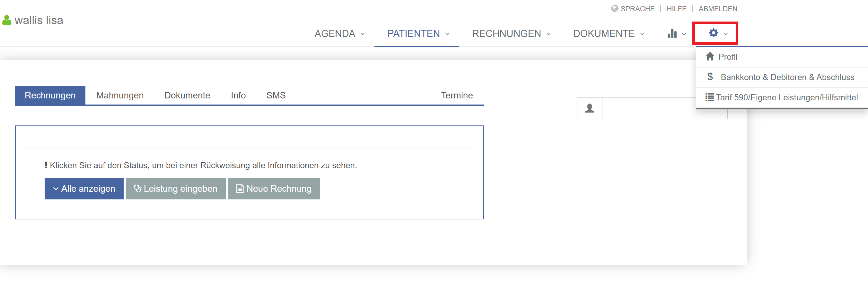Click the wallis lisa user name
Viewport: 868px width, 293px height.
[39, 20]
